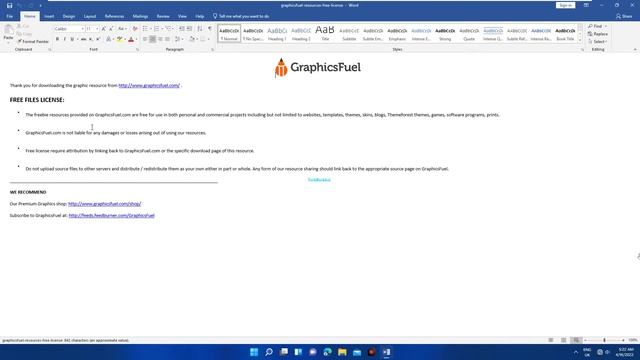The height and width of the screenshot is (360, 640).
Task: Click the Text Effects icon
Action: [x=109, y=39]
